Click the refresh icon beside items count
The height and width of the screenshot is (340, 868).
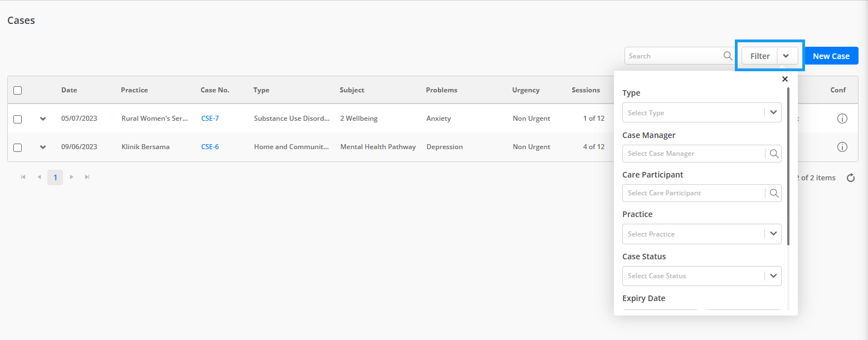[851, 178]
